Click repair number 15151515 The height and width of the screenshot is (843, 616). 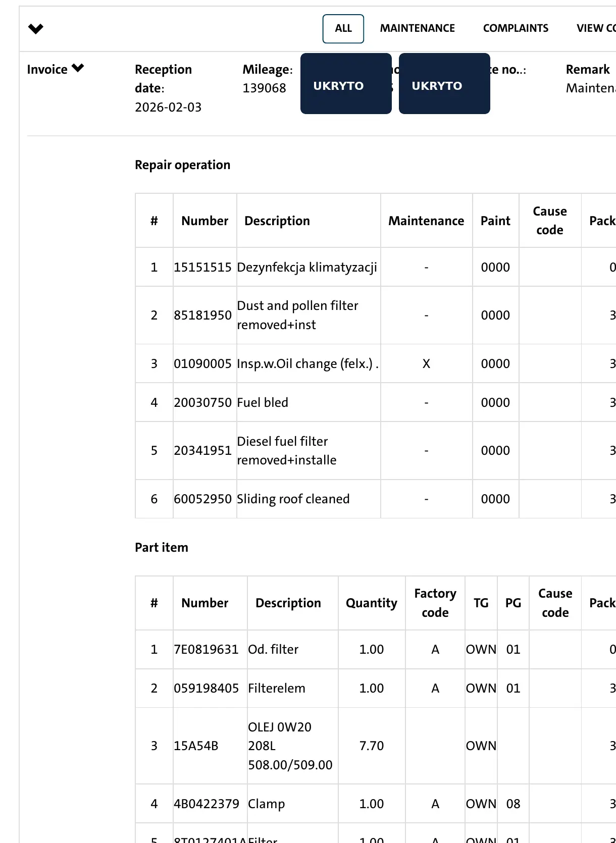[x=202, y=267]
